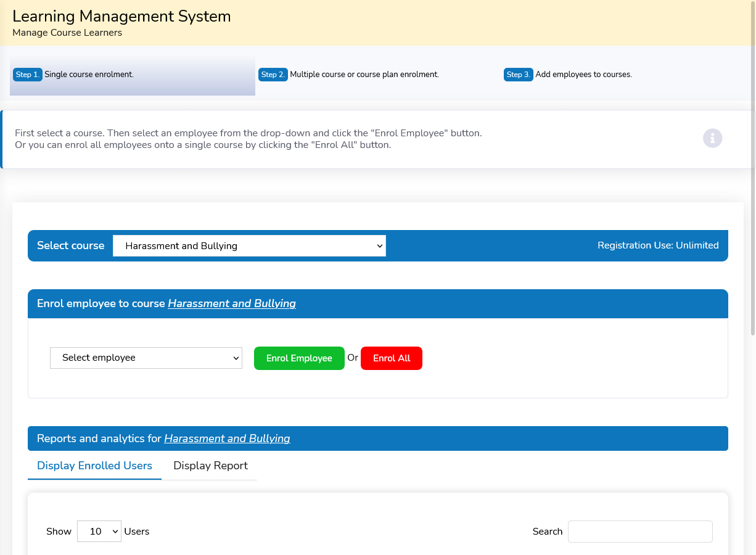Open the Select course dropdown
The width and height of the screenshot is (756, 555).
pyautogui.click(x=249, y=245)
